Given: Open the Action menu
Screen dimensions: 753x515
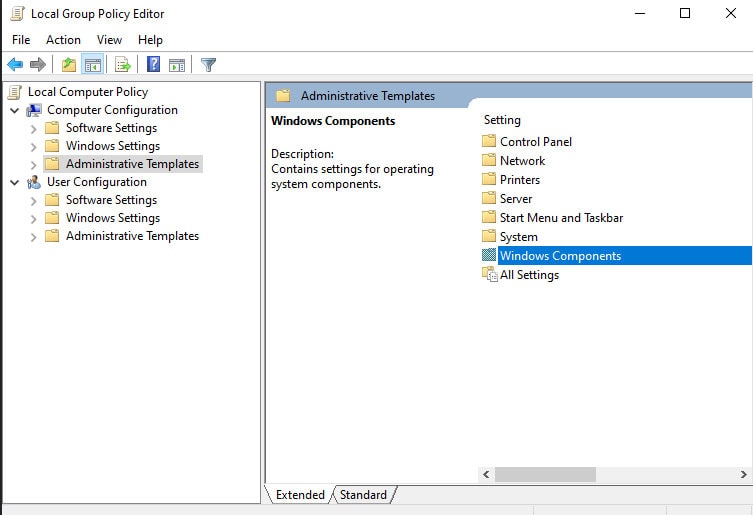Looking at the screenshot, I should click(x=63, y=40).
